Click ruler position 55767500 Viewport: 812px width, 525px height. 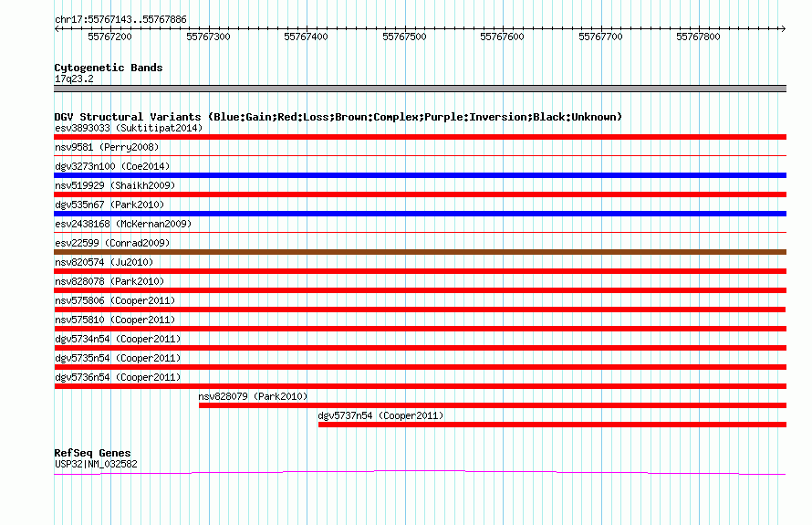[404, 37]
